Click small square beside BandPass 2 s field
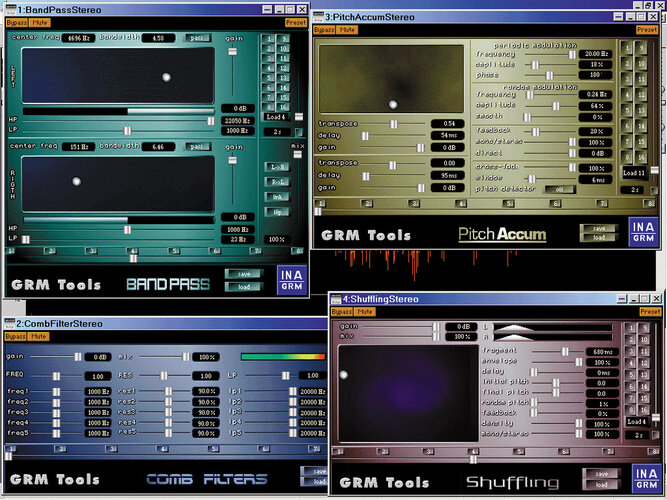The height and width of the screenshot is (500, 667). [299, 132]
